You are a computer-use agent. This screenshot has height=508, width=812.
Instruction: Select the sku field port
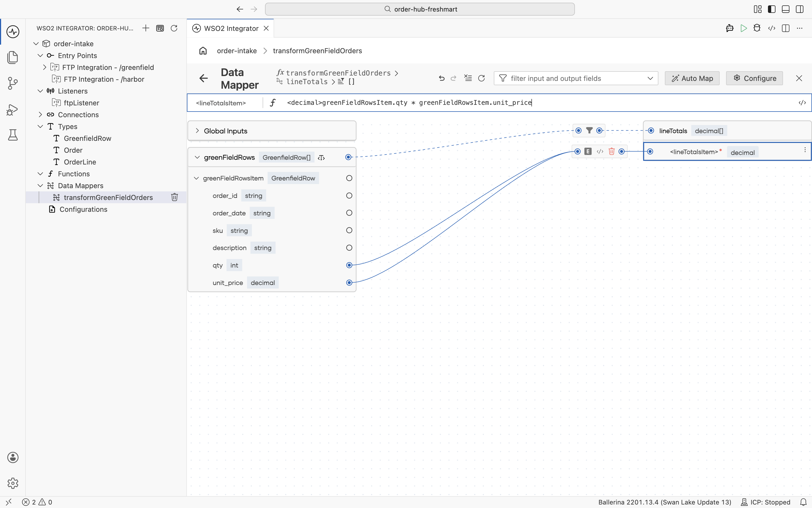point(349,231)
